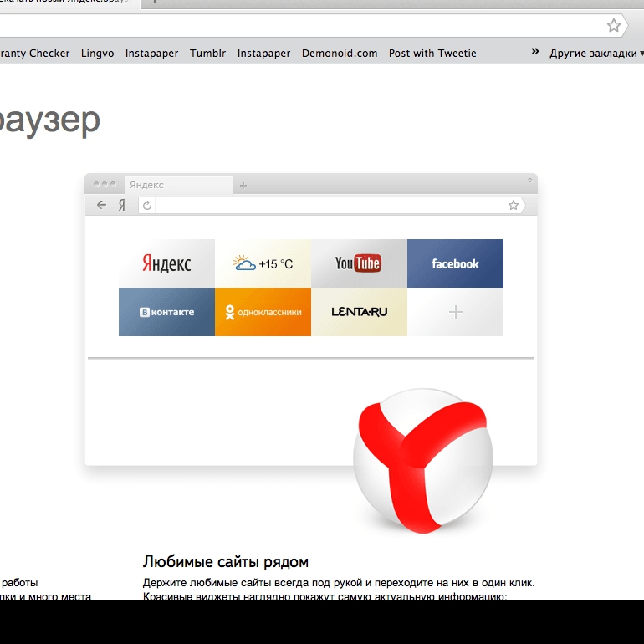Click the YouTube tile
Image resolution: width=644 pixels, height=644 pixels.
point(359,263)
